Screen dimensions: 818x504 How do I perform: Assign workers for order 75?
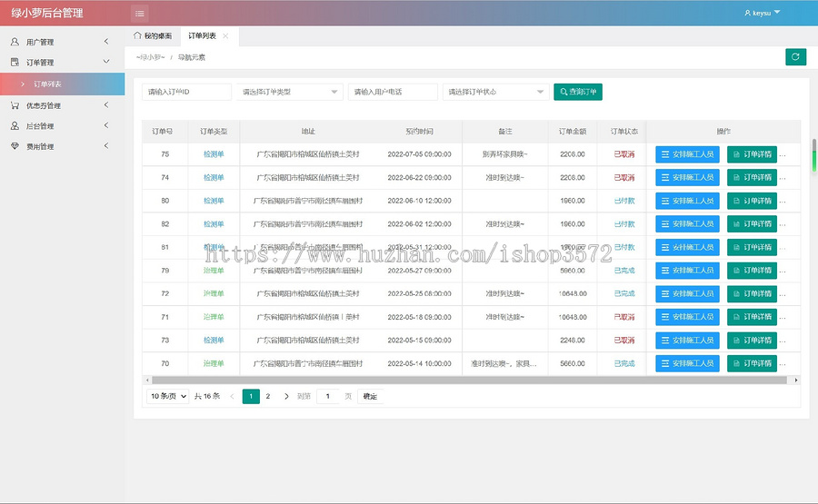688,154
